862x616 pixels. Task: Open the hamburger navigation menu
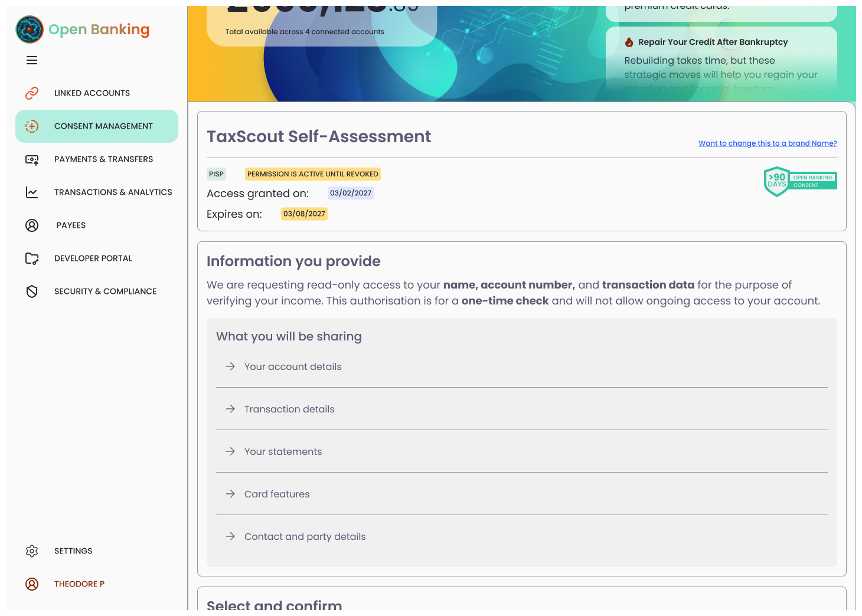(31, 60)
